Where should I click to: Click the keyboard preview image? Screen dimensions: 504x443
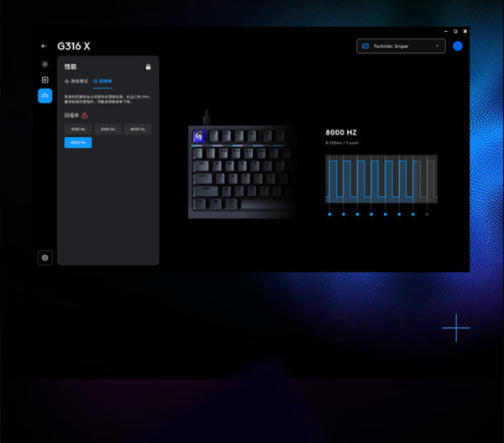pyautogui.click(x=241, y=166)
